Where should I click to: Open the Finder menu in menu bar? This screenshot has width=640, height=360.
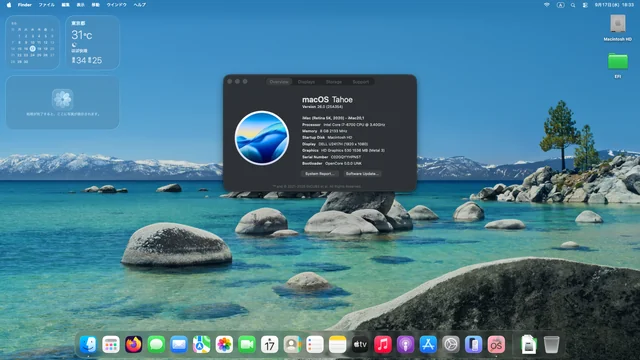(x=24, y=5)
